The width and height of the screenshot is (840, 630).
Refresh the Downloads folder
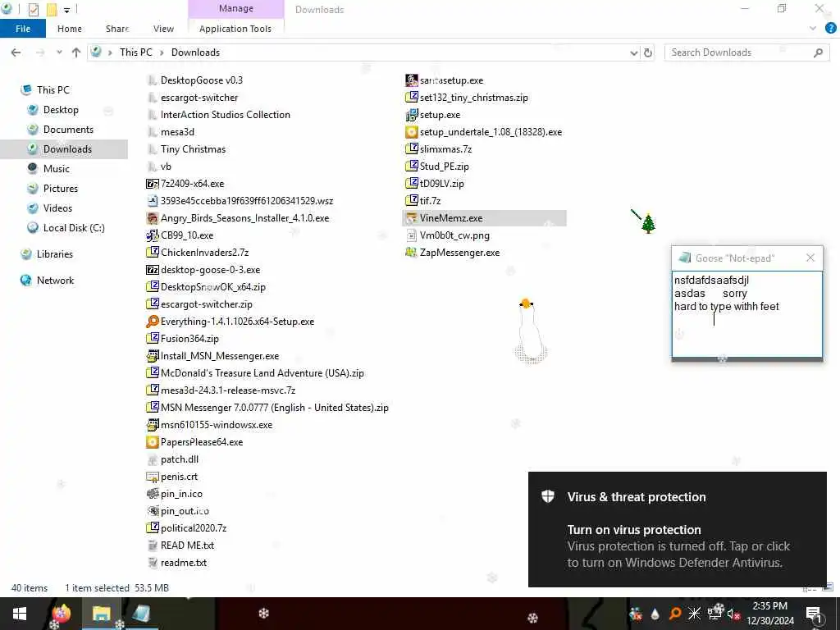[x=648, y=52]
